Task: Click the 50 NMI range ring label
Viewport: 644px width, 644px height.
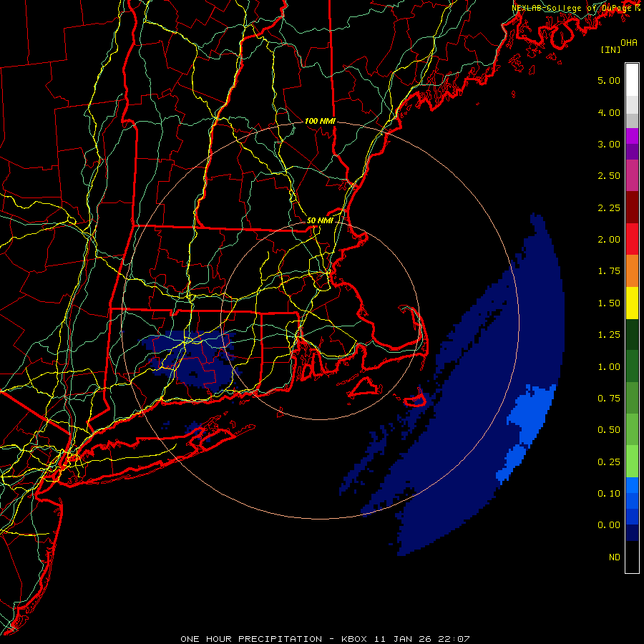Action: tap(320, 220)
